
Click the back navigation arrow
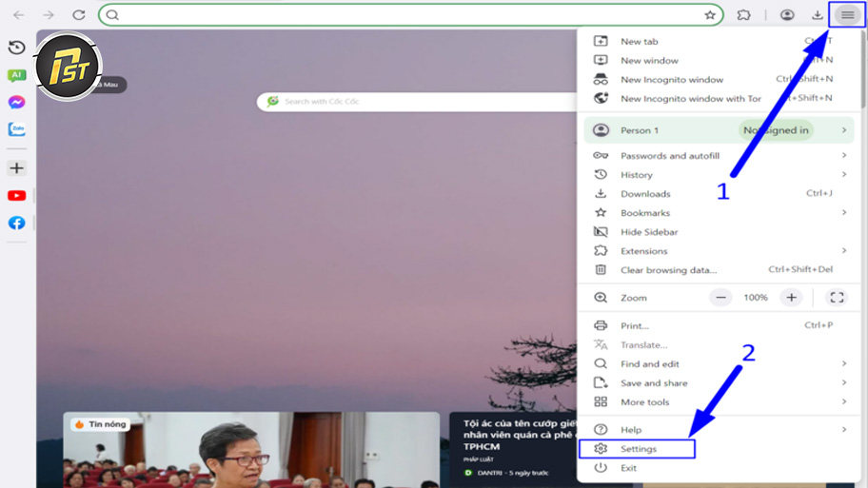[19, 15]
